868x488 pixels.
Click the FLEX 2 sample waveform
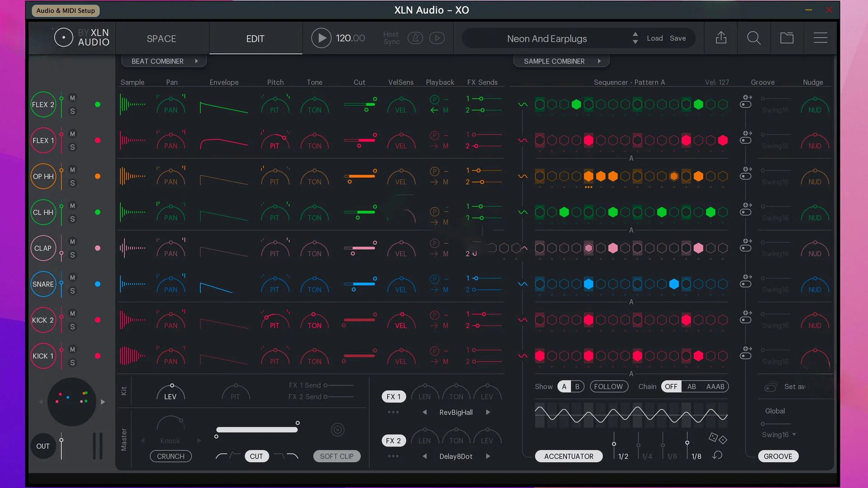pos(132,104)
